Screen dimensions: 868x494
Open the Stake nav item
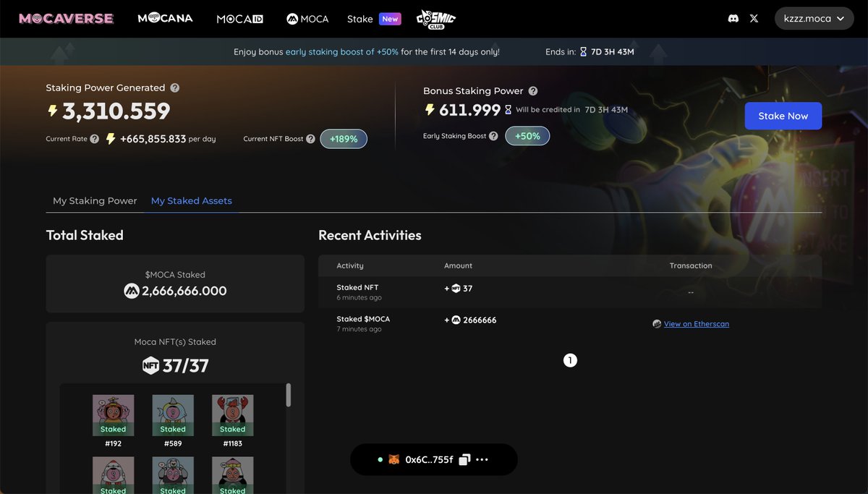click(x=360, y=19)
